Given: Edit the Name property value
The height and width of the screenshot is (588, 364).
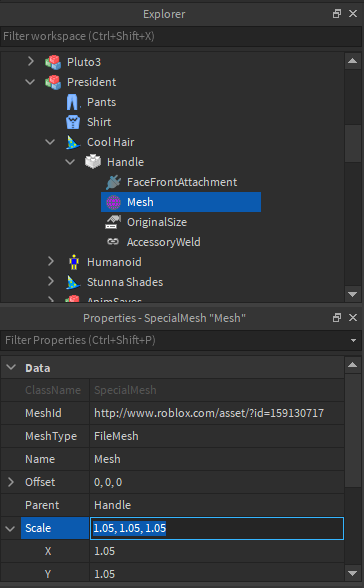Looking at the screenshot, I should click(217, 459).
